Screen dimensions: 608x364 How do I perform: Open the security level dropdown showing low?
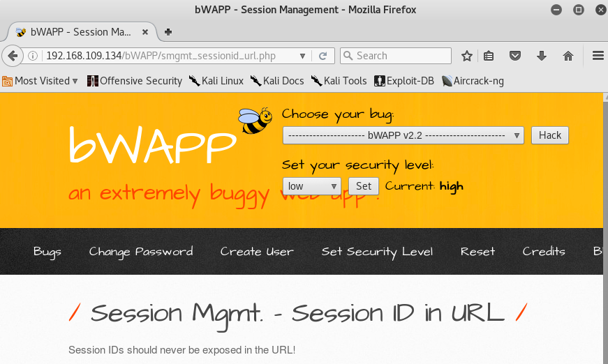pos(312,186)
